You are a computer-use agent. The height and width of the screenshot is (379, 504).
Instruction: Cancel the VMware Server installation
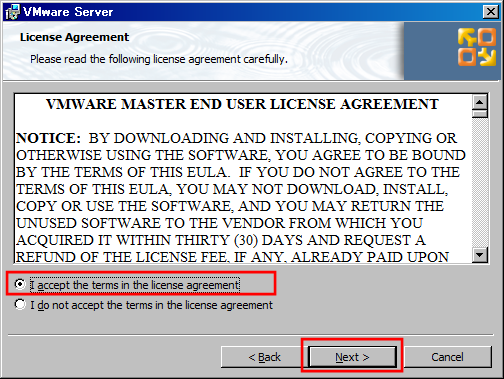point(447,357)
